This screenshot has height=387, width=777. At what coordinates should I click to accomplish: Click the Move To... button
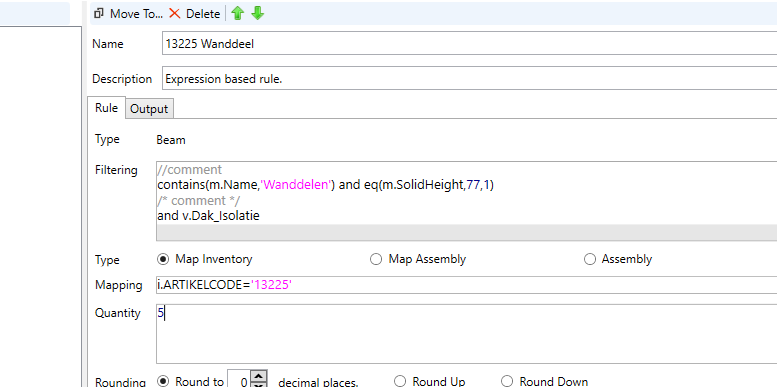point(128,14)
